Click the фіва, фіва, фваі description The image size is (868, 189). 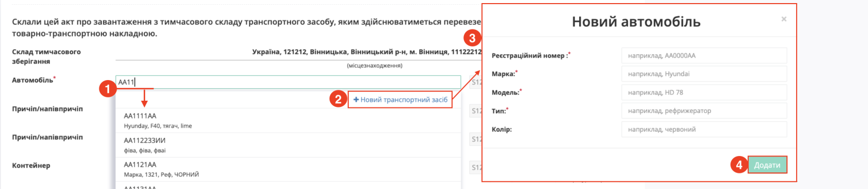coord(145,150)
